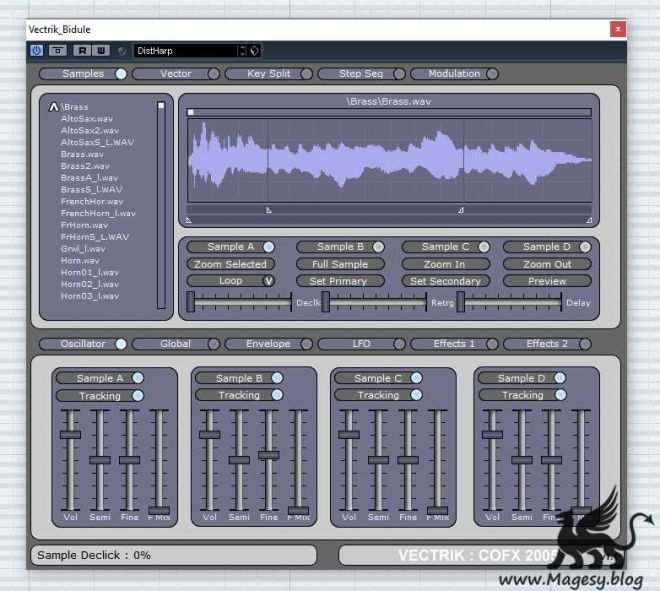Click the small icon left of preset name
Viewport: 660px width, 591px height.
pos(122,50)
